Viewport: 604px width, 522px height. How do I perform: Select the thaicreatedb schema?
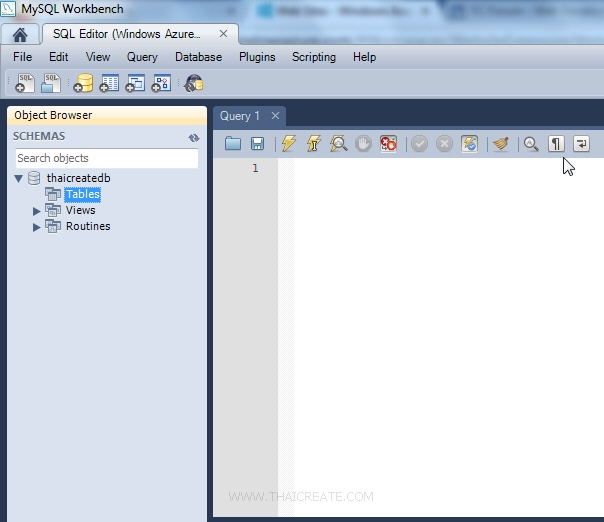pos(79,178)
